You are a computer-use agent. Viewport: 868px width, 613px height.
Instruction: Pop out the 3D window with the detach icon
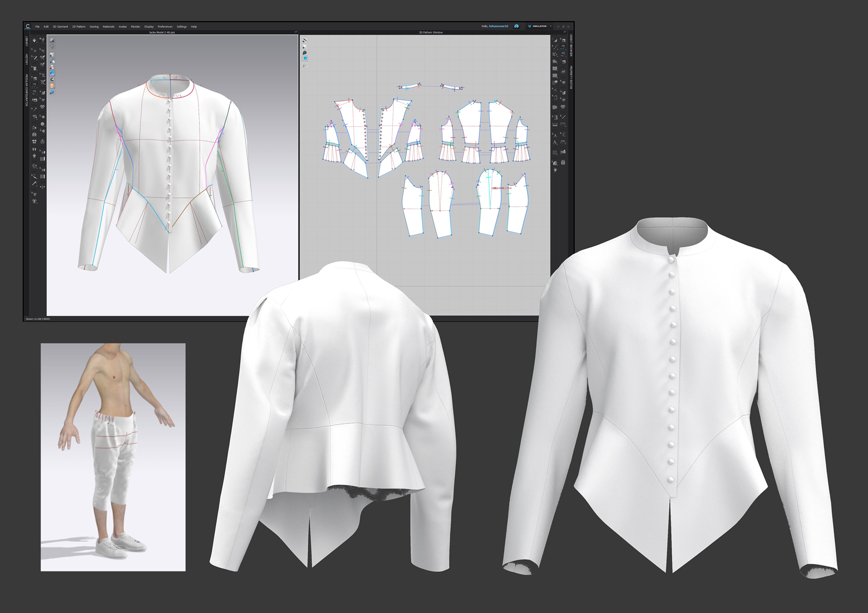click(x=296, y=32)
